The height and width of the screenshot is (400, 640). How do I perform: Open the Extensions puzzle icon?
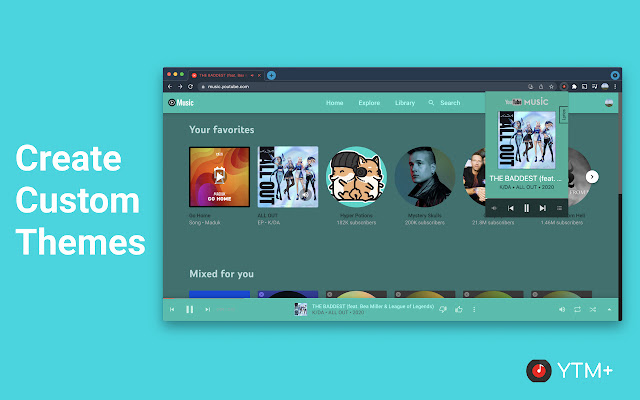[x=574, y=87]
